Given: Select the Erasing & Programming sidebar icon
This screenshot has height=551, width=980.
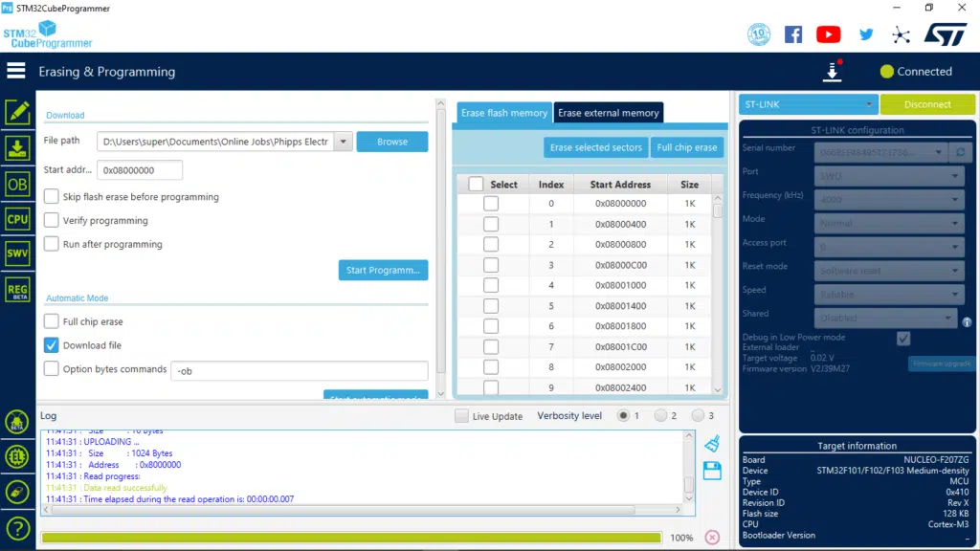Looking at the screenshot, I should [x=17, y=148].
